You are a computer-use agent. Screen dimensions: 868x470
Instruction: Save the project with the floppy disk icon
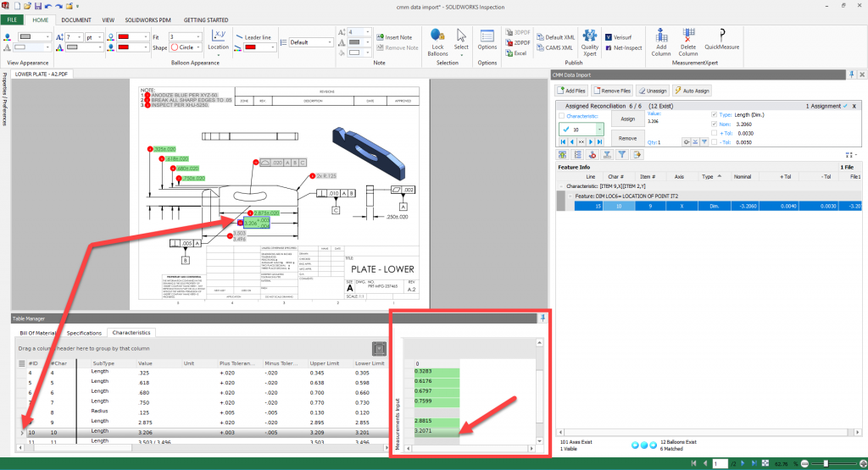tap(38, 6)
